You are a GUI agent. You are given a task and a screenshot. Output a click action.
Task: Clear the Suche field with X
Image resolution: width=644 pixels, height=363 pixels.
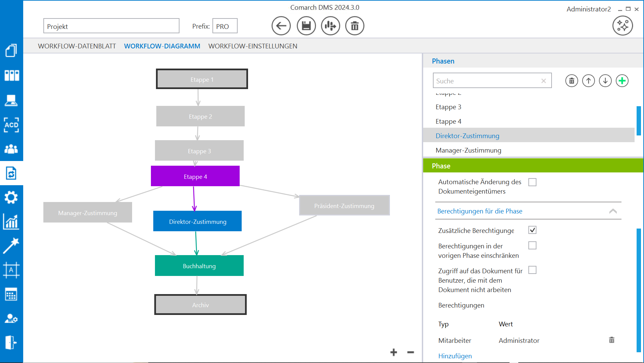[x=544, y=81]
